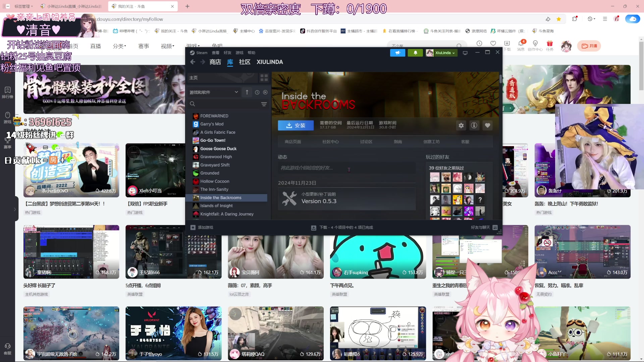Open the library advanced filter icon
Viewport: 644px width, 362px height.
(x=264, y=104)
